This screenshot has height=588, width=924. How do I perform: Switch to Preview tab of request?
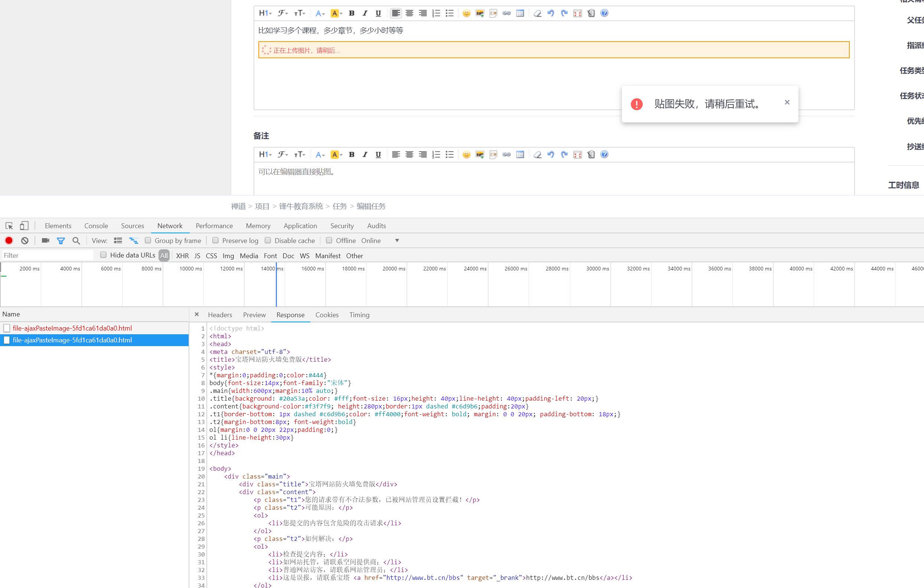[x=254, y=315]
